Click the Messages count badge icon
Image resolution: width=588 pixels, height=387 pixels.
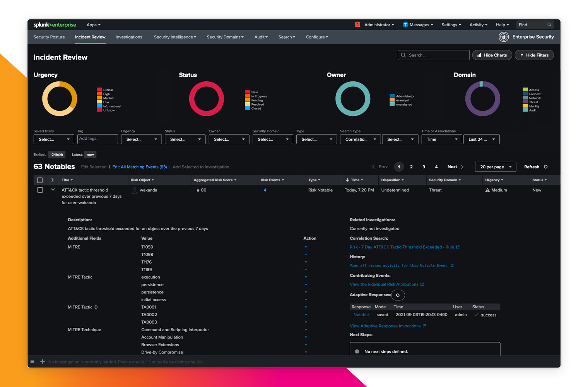[x=405, y=24]
